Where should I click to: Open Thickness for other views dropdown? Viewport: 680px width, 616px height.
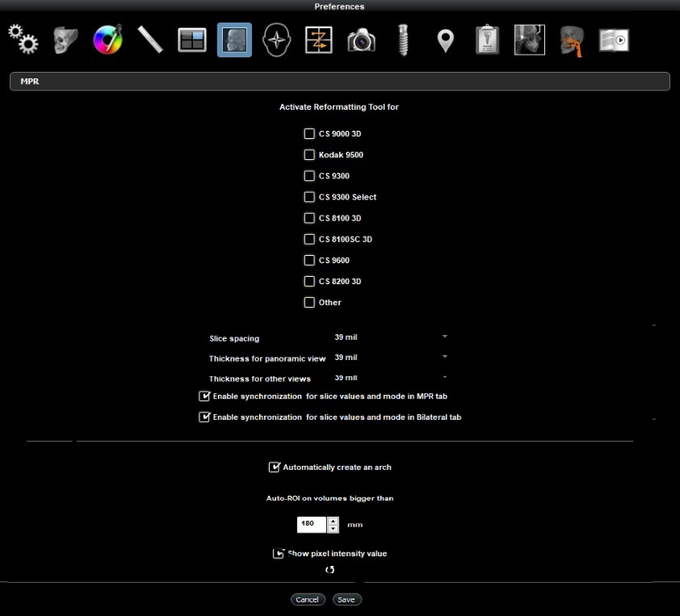pyautogui.click(x=444, y=377)
